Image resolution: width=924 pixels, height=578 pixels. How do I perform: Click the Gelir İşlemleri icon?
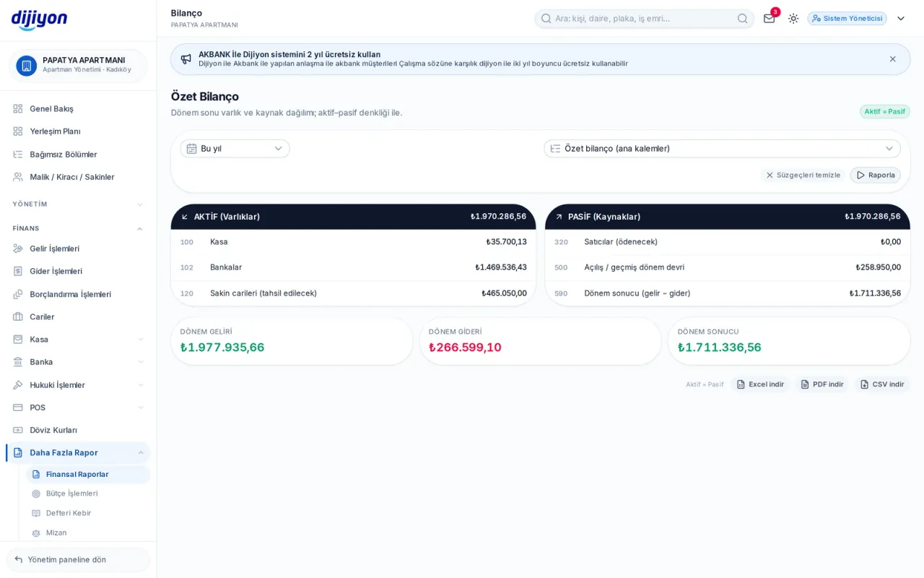tap(18, 249)
